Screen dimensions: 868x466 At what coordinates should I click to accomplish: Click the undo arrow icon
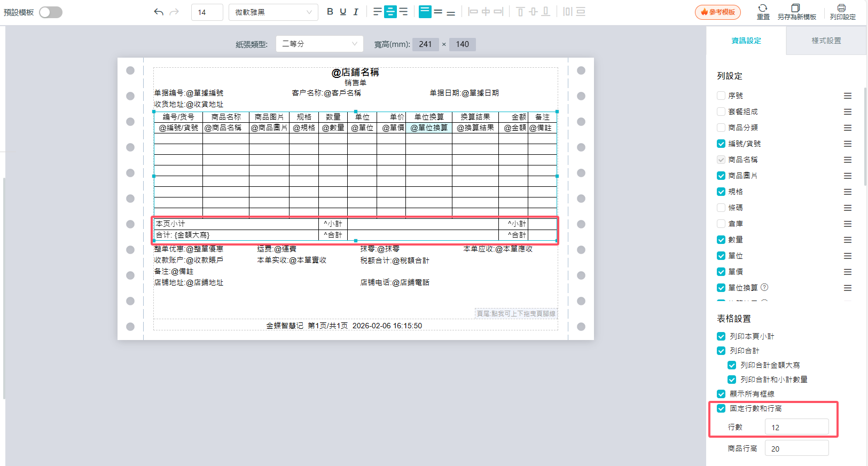(x=159, y=12)
